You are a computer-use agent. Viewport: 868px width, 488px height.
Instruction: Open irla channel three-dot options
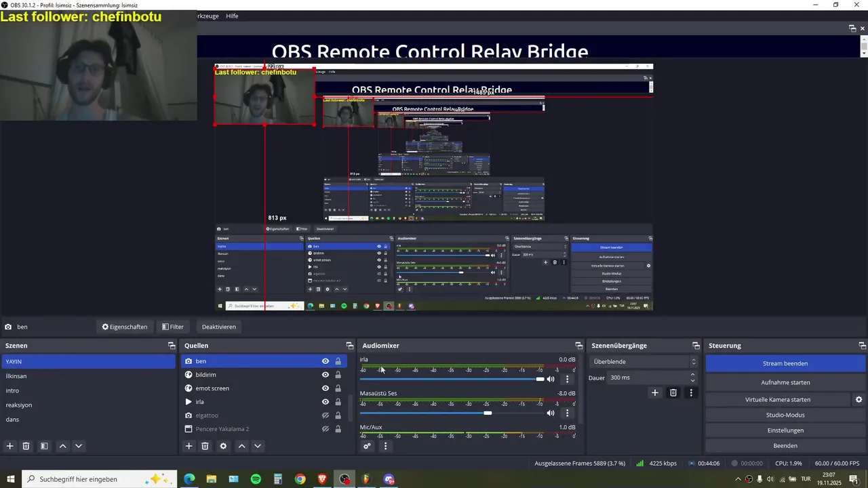(x=567, y=379)
